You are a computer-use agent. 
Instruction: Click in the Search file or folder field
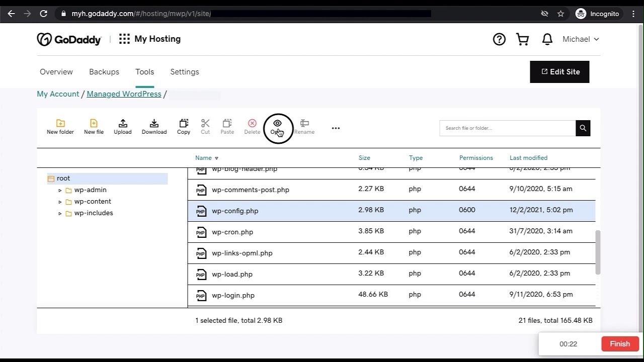pyautogui.click(x=508, y=128)
